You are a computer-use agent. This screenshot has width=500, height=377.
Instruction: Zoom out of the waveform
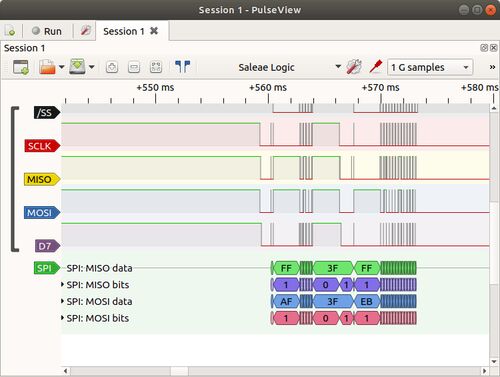134,67
